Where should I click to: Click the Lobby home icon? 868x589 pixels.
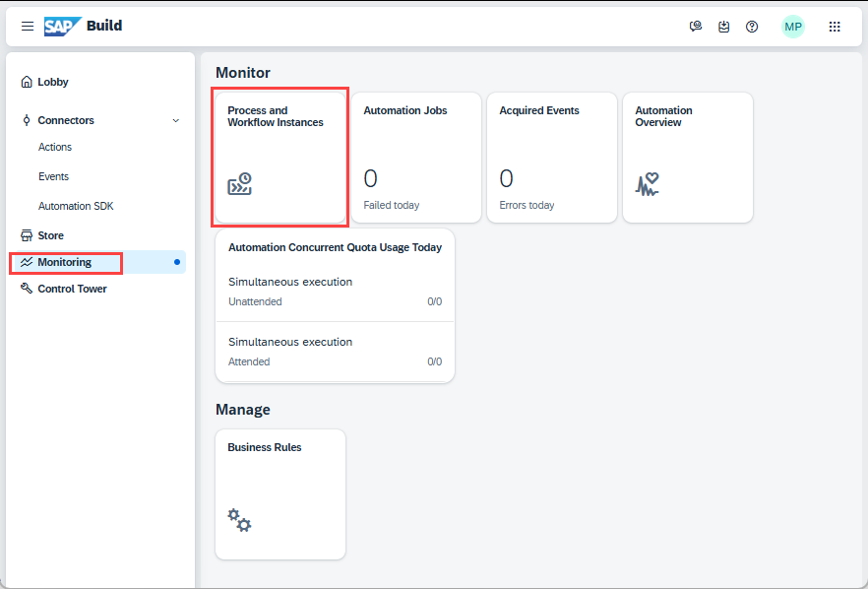(x=26, y=82)
